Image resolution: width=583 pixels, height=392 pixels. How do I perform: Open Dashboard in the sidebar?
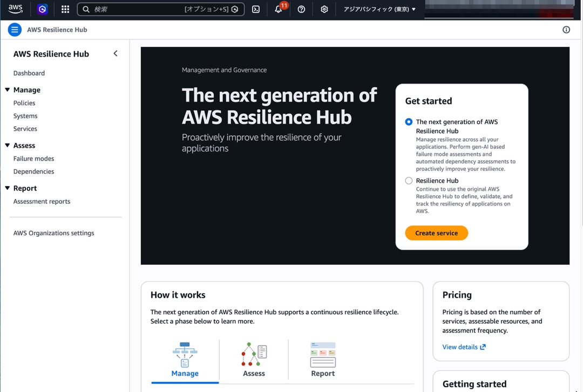click(x=29, y=73)
